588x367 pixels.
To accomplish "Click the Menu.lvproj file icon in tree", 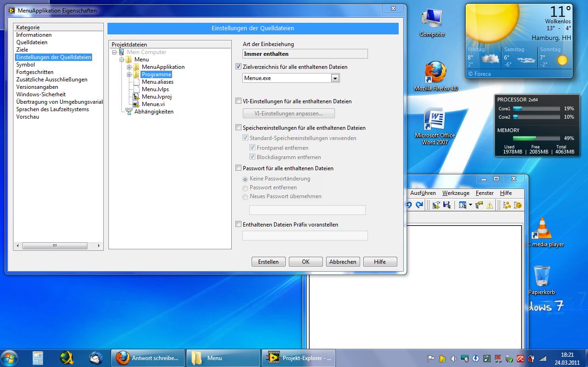I will (x=136, y=97).
